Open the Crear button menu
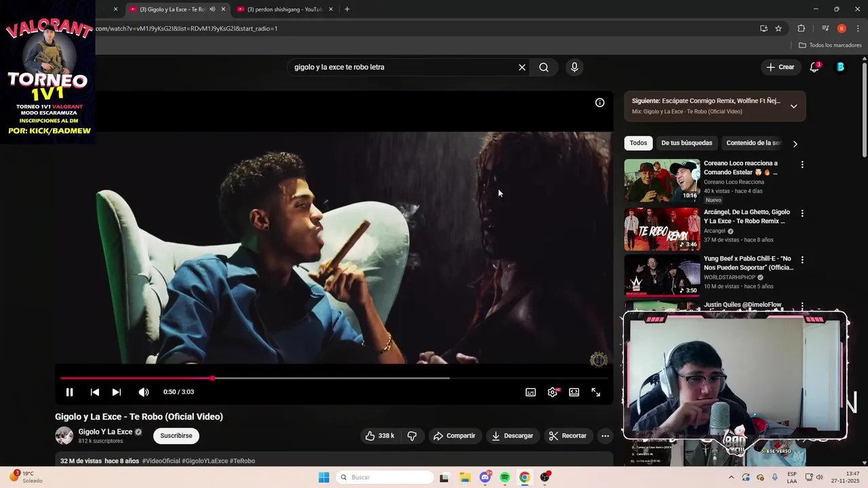 tap(780, 67)
